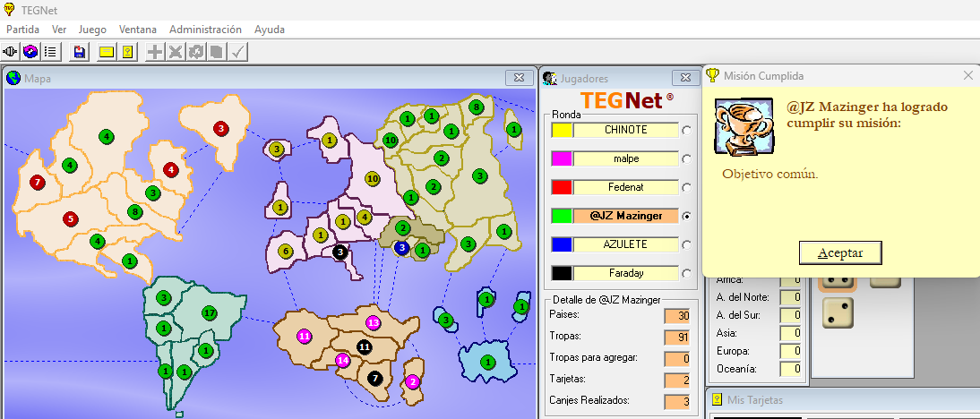Click the grayed crossed swords attack icon
This screenshot has height=419, width=980.
(x=176, y=52)
